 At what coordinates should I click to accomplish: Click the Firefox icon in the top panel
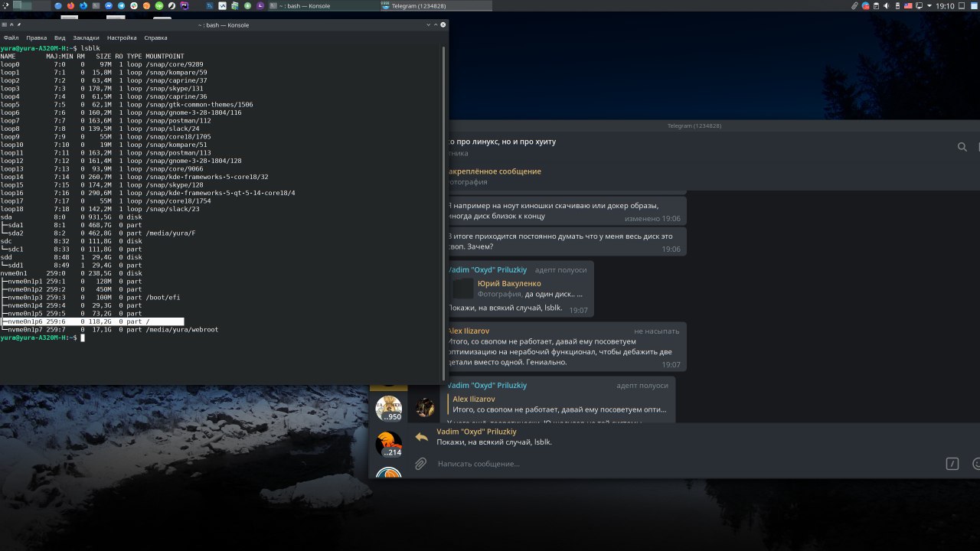[71, 5]
